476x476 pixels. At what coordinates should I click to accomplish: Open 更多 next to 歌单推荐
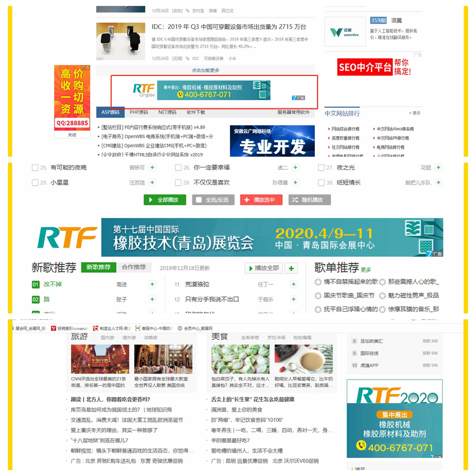pyautogui.click(x=366, y=270)
